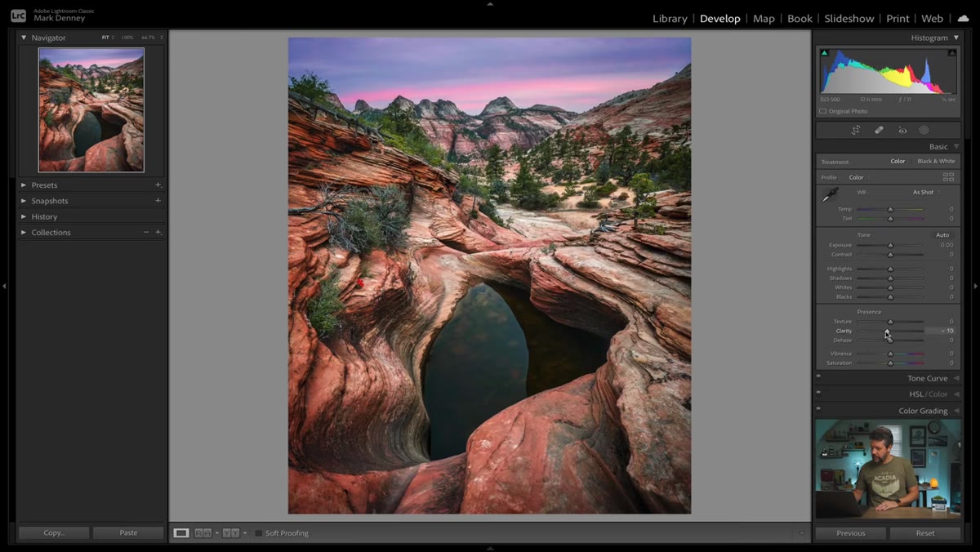980x552 pixels.
Task: Pick the White Balance eyedropper
Action: coord(830,195)
